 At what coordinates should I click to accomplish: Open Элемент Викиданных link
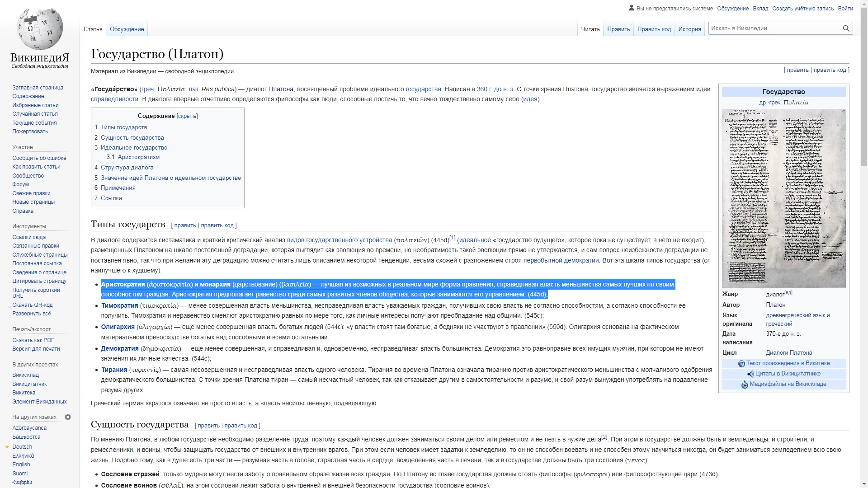pos(39,402)
